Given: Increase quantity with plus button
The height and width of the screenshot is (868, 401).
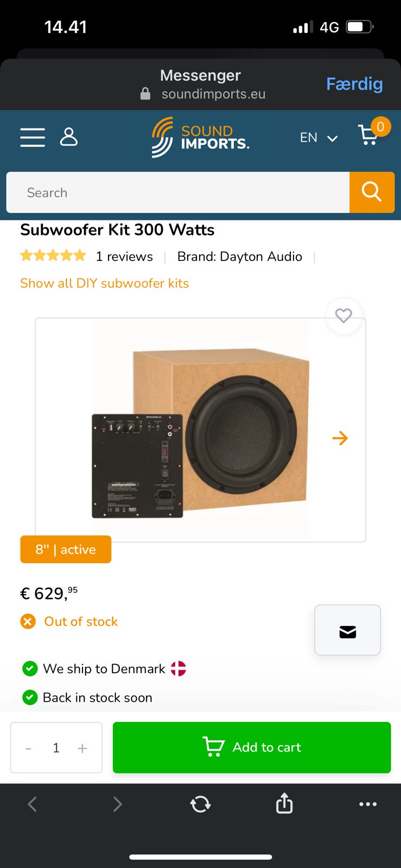Looking at the screenshot, I should (x=82, y=748).
